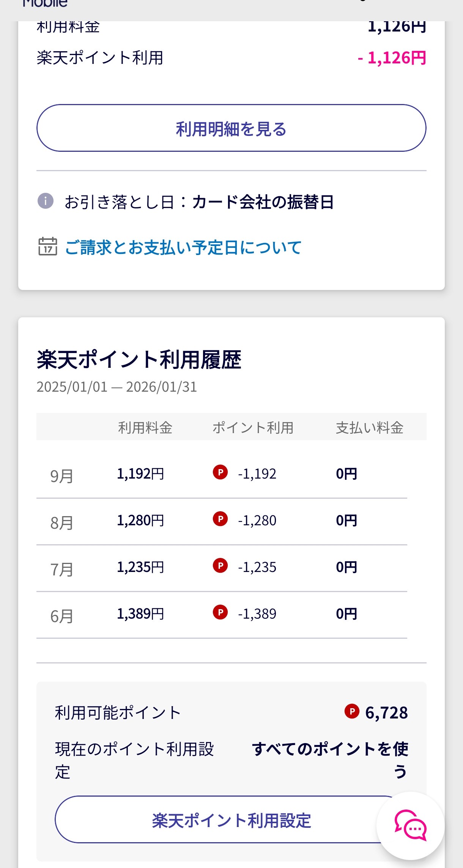Select the 8月 usage fee 1,280円
This screenshot has width=463, height=868.
tap(140, 520)
